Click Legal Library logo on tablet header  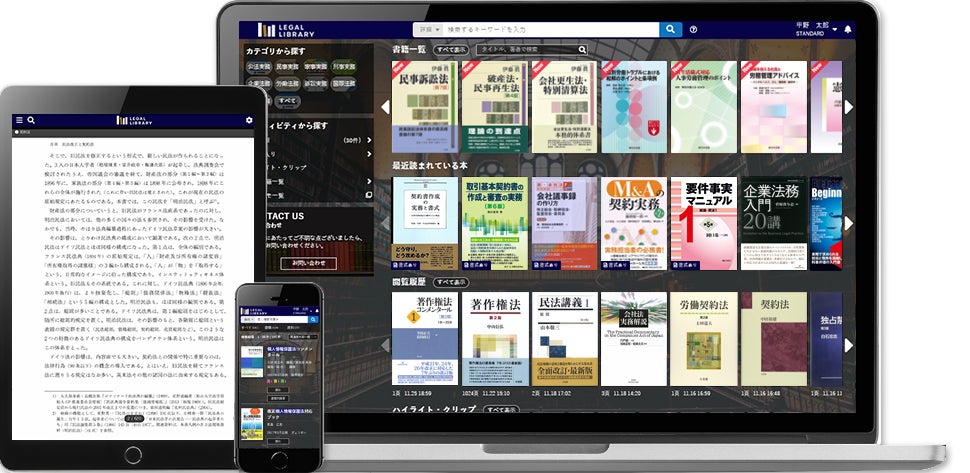pyautogui.click(x=134, y=121)
